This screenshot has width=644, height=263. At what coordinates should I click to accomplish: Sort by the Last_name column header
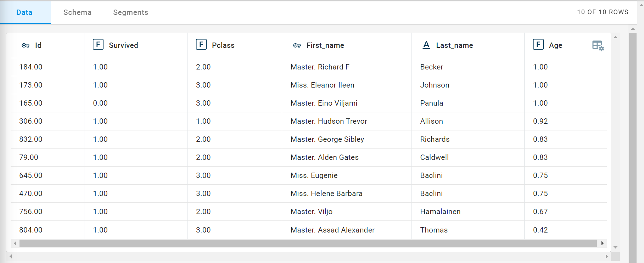point(454,45)
